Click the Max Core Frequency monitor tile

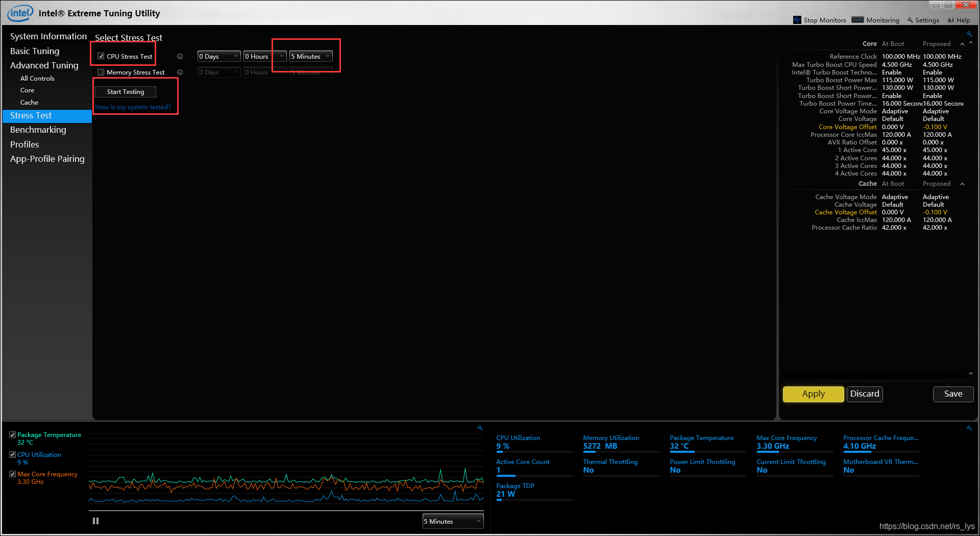[795, 443]
